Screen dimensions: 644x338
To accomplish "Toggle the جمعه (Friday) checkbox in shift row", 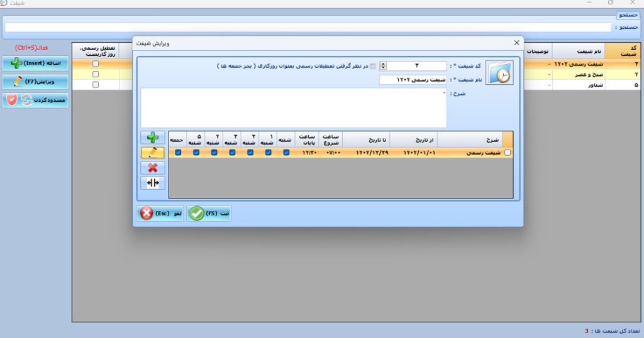I will (178, 152).
